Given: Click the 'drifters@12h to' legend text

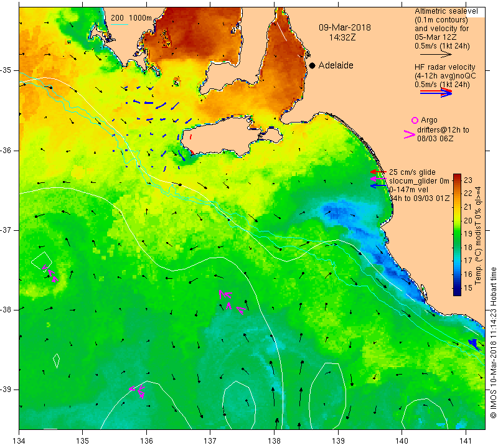Looking at the screenshot, I should 443,130.
